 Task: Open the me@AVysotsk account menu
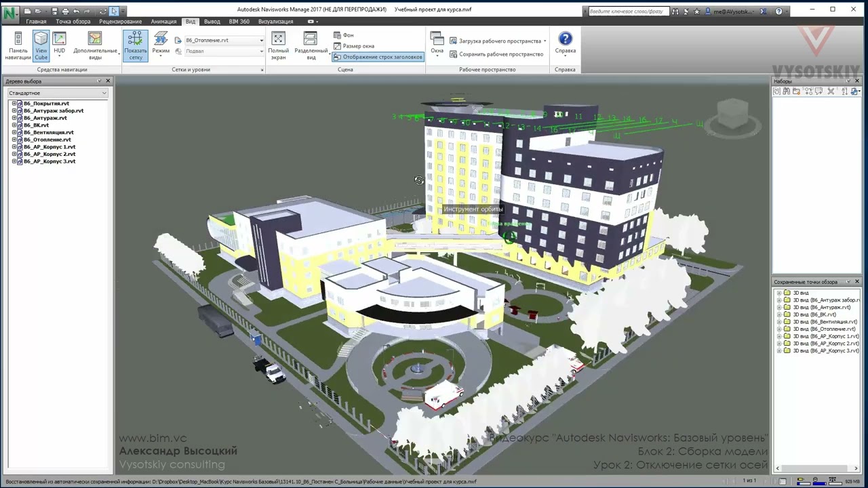click(730, 11)
